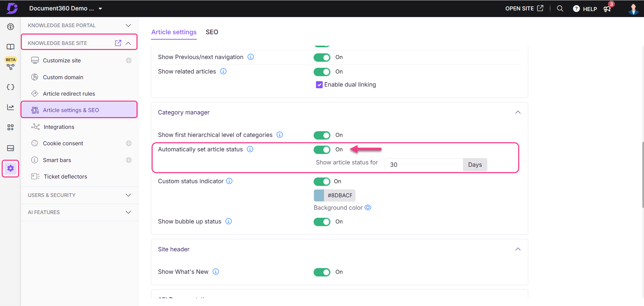Click info icon for Previous/next navigation

point(251,57)
